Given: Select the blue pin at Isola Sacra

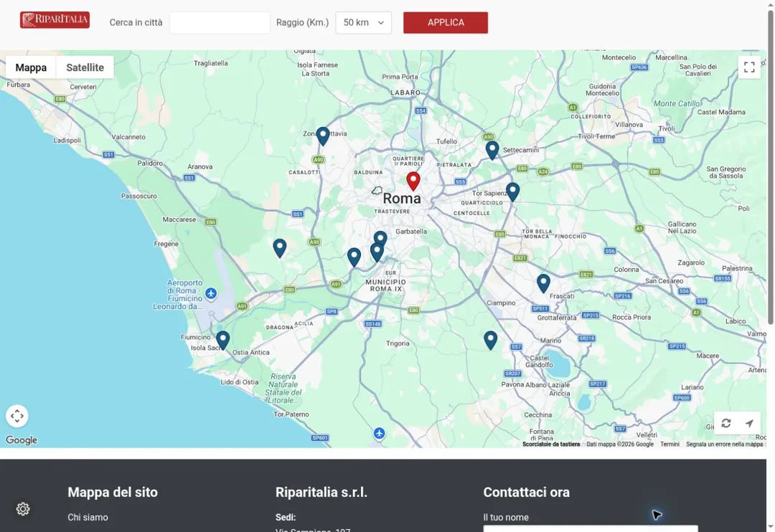Looking at the screenshot, I should pyautogui.click(x=223, y=341).
